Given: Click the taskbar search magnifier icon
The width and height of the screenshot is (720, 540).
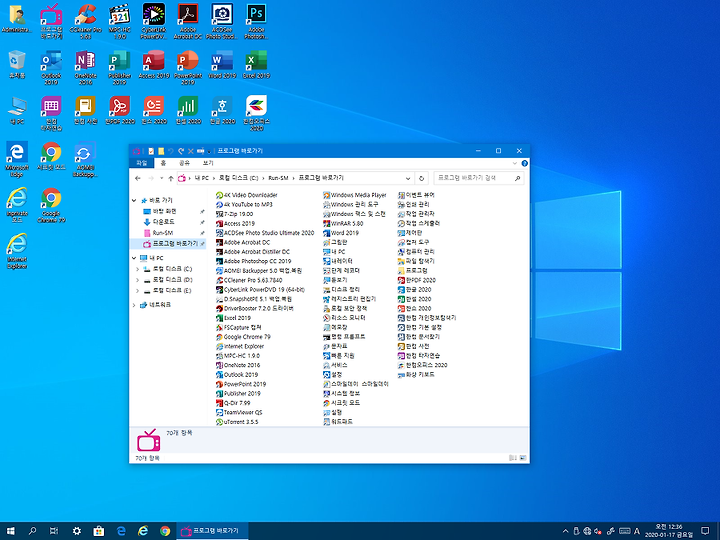Looking at the screenshot, I should pos(32,531).
